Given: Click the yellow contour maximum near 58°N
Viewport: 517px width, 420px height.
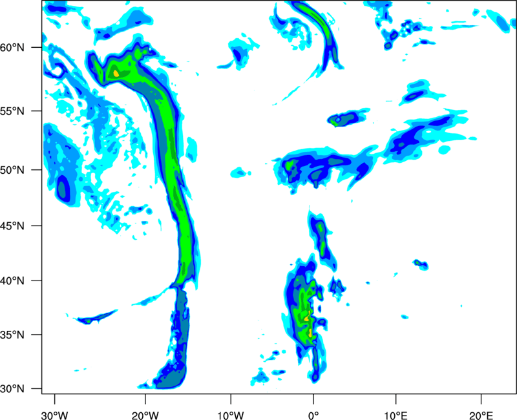Looking at the screenshot, I should click(x=116, y=73).
